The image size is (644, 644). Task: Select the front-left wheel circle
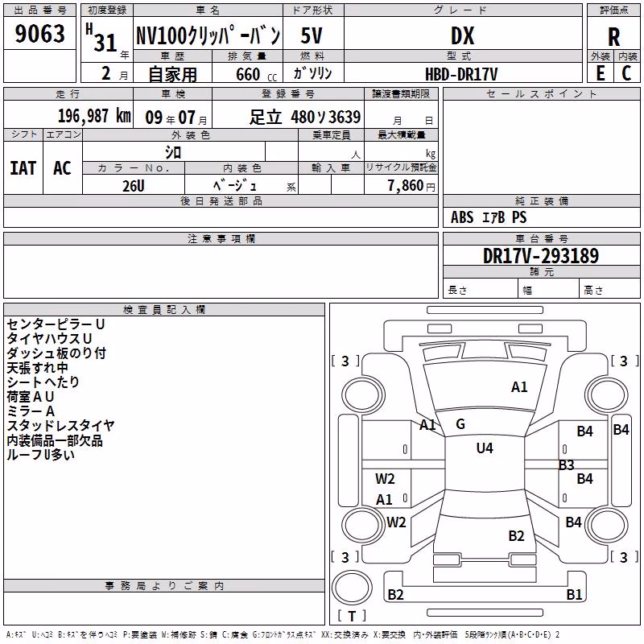pos(363,395)
